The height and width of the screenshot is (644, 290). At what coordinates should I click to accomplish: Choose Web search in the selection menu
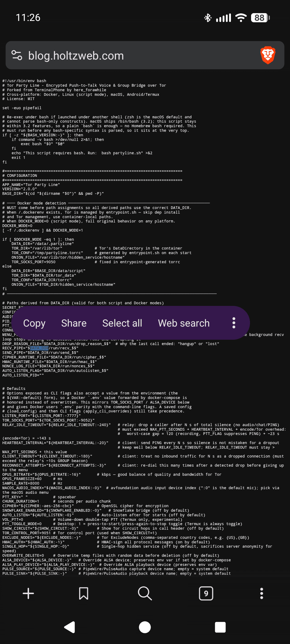pyautogui.click(x=184, y=323)
